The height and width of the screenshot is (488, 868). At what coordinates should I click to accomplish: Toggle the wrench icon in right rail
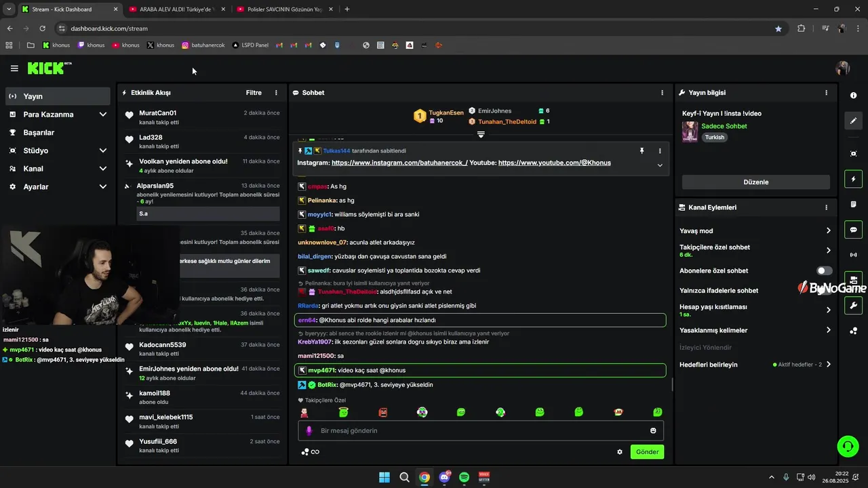tap(853, 306)
